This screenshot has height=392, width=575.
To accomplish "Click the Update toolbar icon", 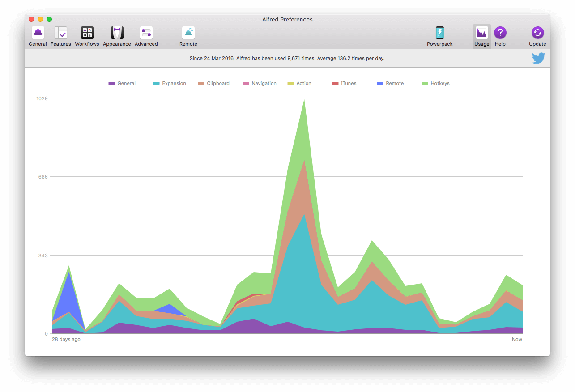I will (537, 36).
